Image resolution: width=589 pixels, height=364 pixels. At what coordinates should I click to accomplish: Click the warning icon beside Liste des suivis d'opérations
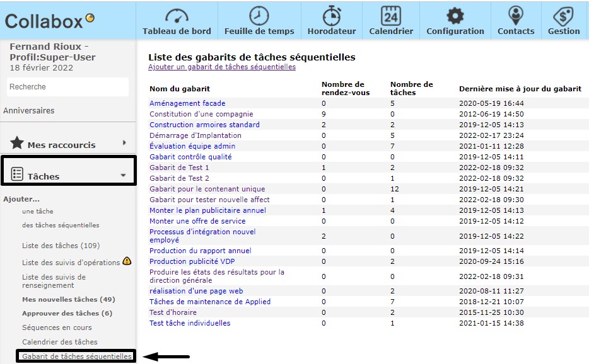pos(127,261)
